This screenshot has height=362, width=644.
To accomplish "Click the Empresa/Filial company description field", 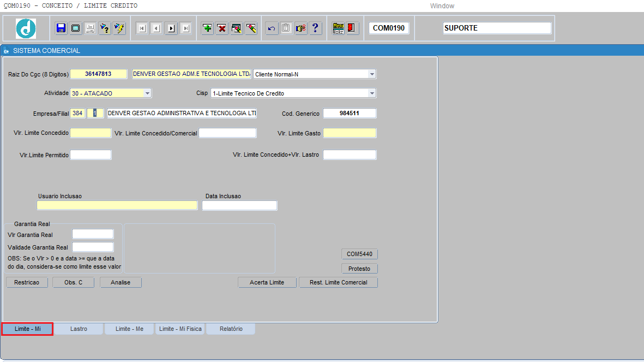I will pos(182,113).
